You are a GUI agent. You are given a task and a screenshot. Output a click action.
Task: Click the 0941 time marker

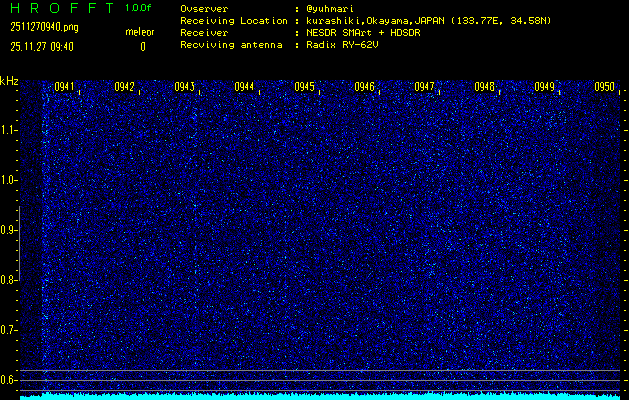pos(65,87)
